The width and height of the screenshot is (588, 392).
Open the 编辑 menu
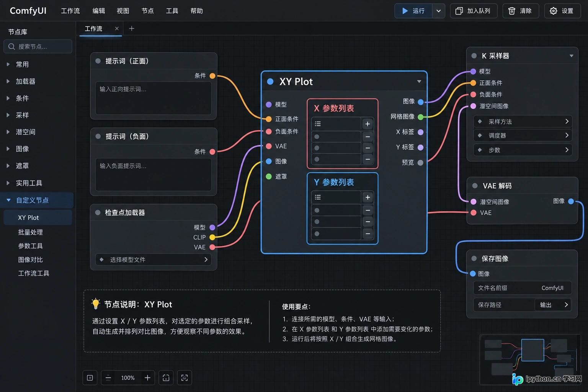click(99, 11)
